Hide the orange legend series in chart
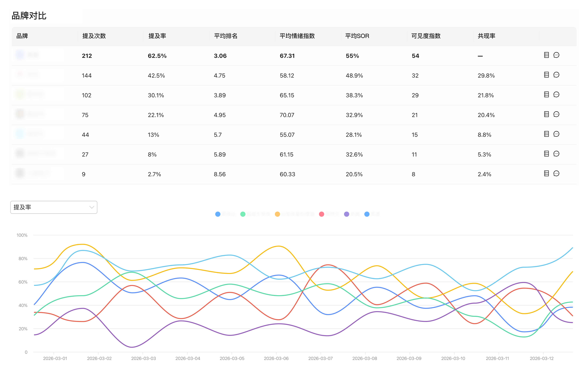The image size is (588, 382). click(294, 214)
